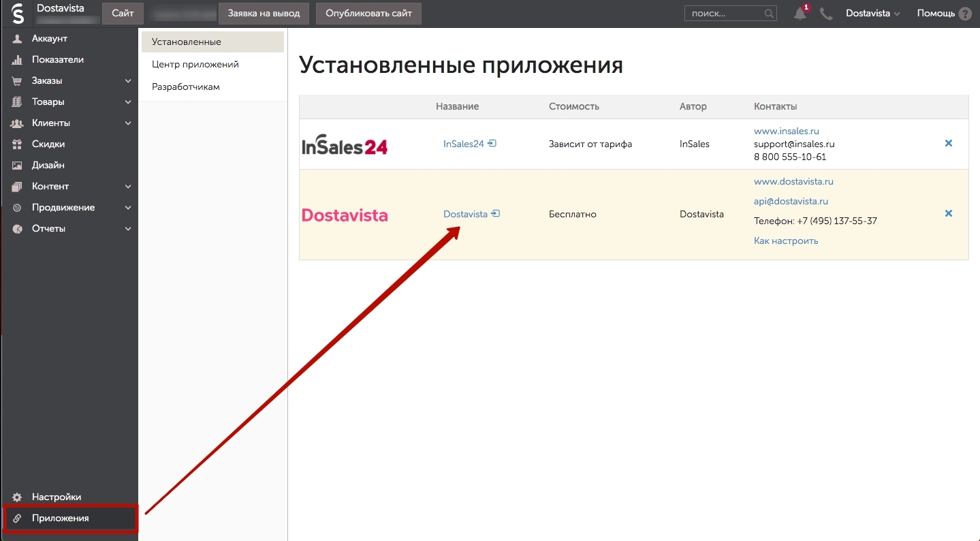Click the api@dostavista.ru email link
Image resolution: width=980 pixels, height=541 pixels.
tap(791, 202)
